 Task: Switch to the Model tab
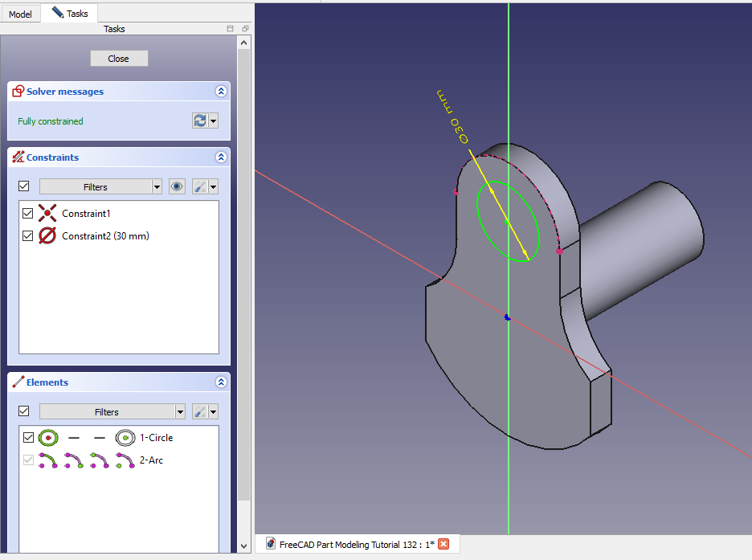(x=20, y=14)
